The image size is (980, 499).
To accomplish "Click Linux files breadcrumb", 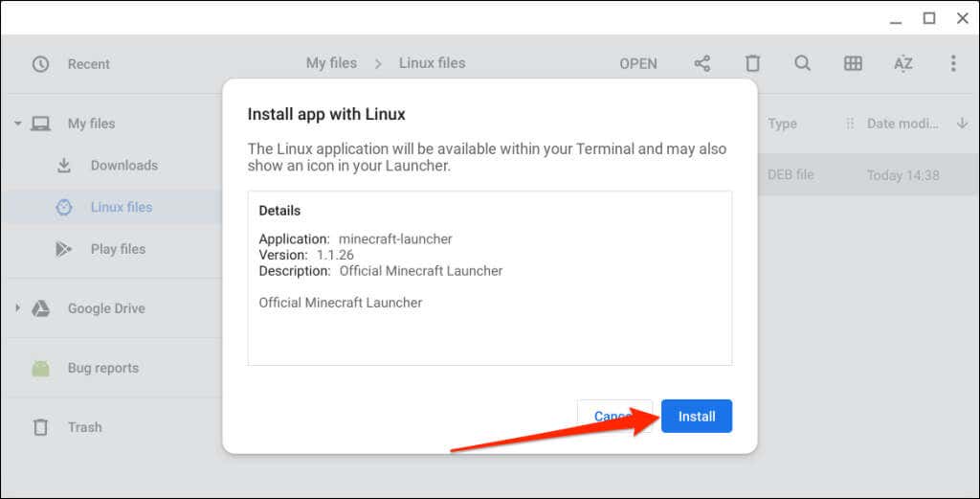I will point(432,63).
